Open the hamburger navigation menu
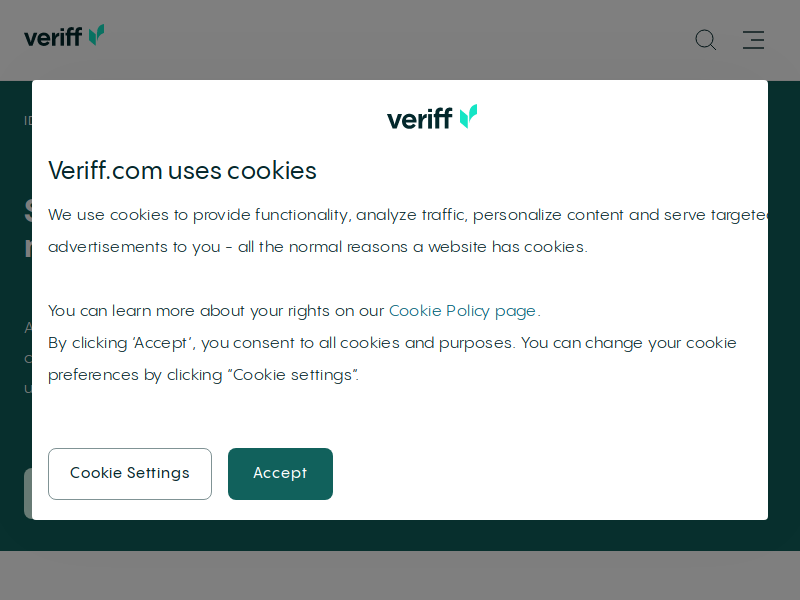The height and width of the screenshot is (600, 800). (753, 40)
